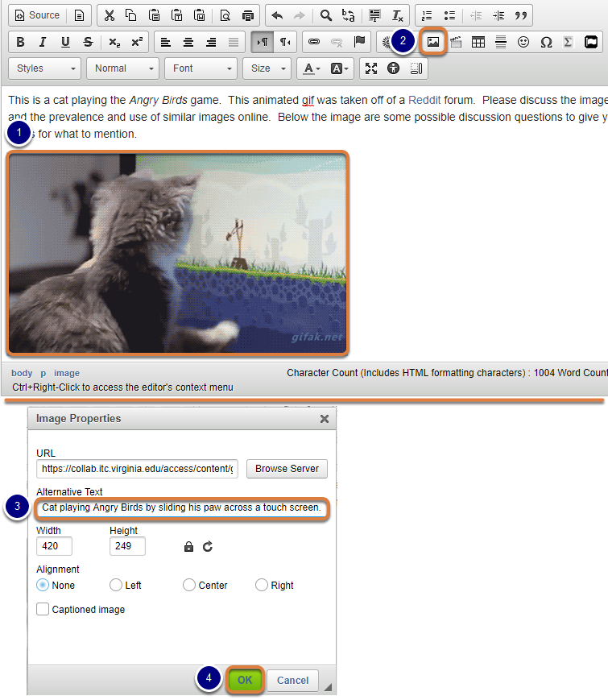
Task: Insert a Table
Action: (478, 42)
